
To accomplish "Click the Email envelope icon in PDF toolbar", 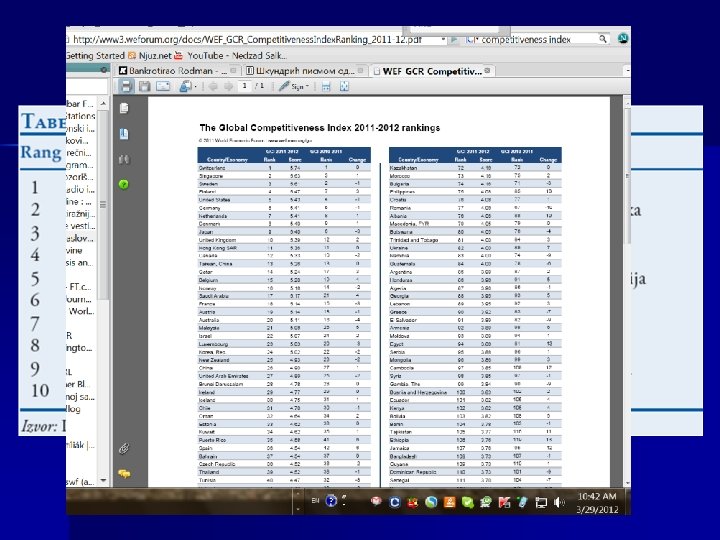I will coord(163,86).
